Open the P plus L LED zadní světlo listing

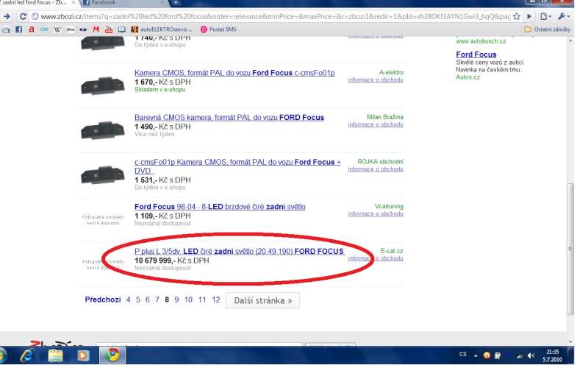coord(240,252)
